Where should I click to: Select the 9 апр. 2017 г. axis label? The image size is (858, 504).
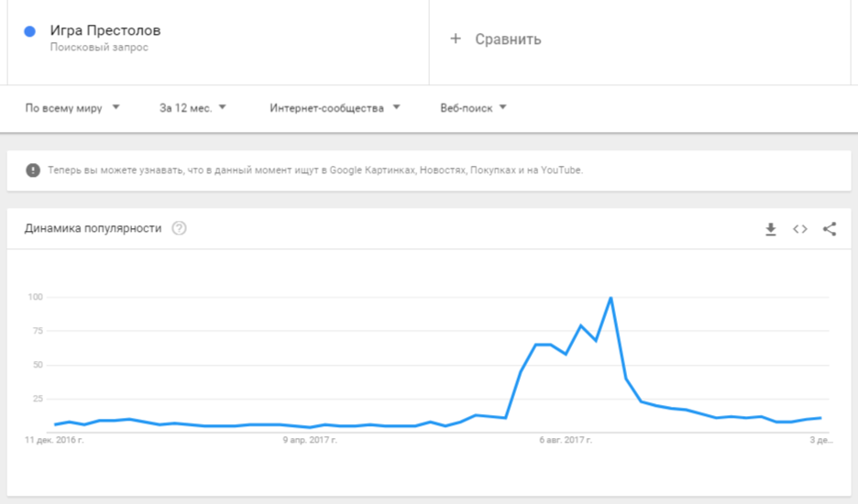coord(310,440)
